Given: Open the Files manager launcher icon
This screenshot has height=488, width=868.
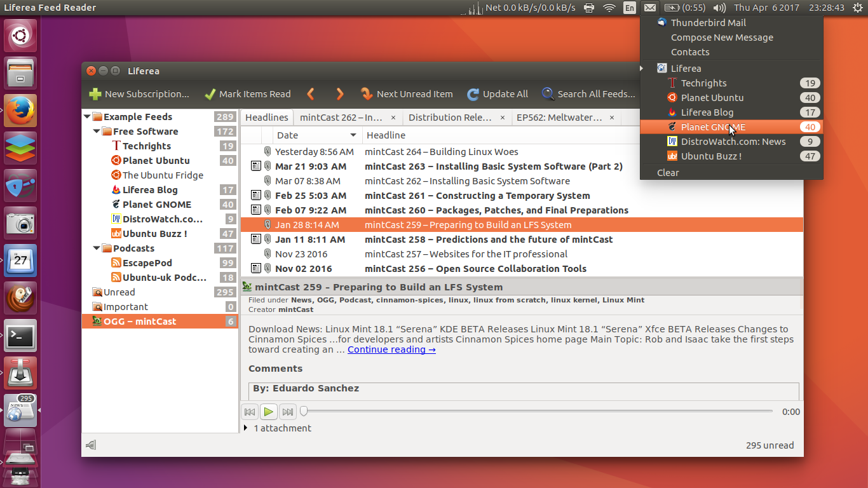Looking at the screenshot, I should pyautogui.click(x=20, y=72).
